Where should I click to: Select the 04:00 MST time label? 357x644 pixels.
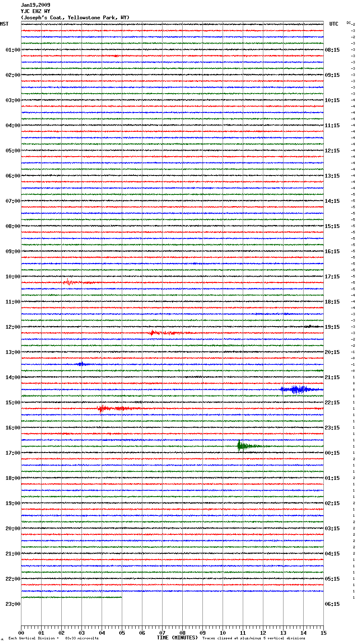point(13,126)
